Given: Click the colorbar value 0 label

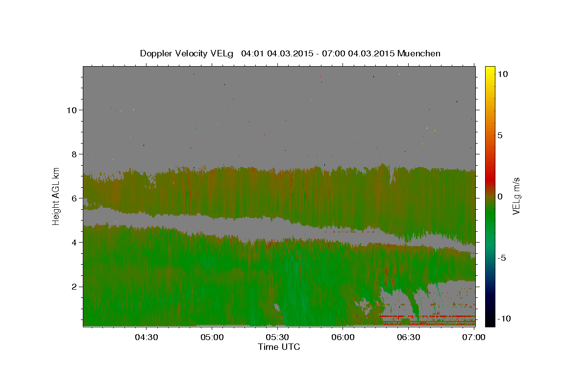Looking at the screenshot, I should (500, 196).
